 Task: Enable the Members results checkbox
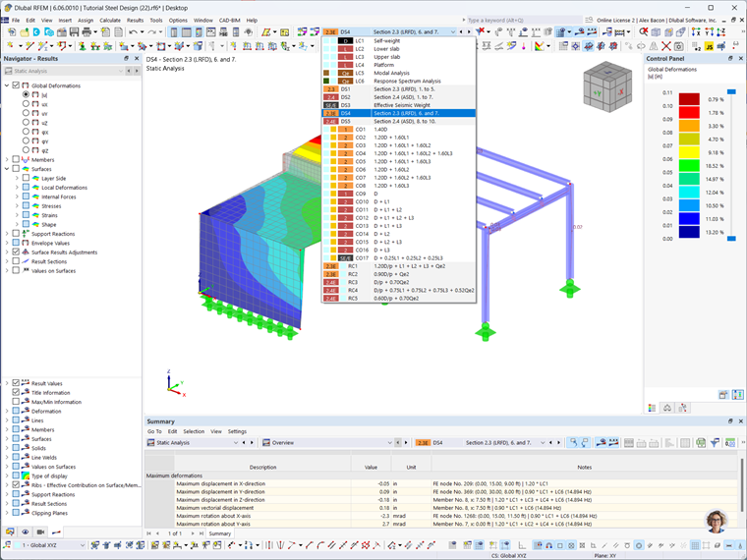click(x=16, y=159)
